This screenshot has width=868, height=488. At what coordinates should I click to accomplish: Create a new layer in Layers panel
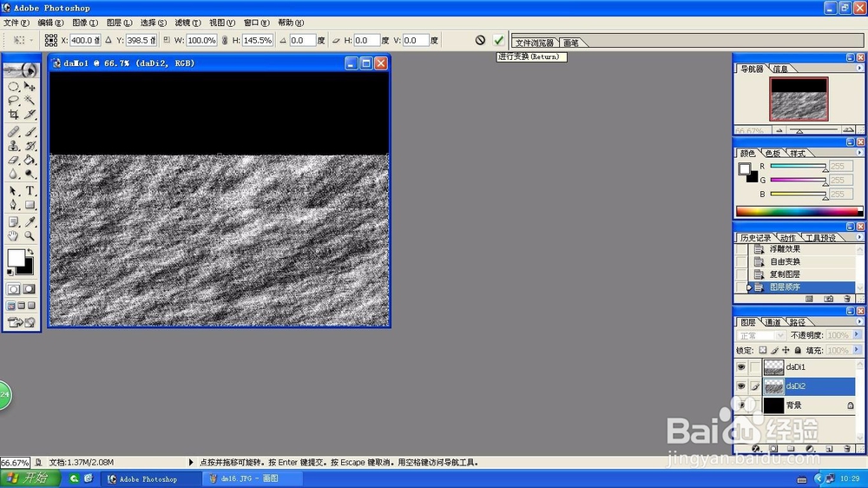(x=829, y=449)
